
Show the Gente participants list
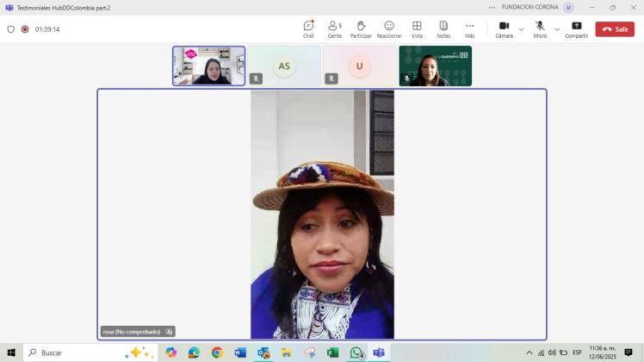point(335,29)
